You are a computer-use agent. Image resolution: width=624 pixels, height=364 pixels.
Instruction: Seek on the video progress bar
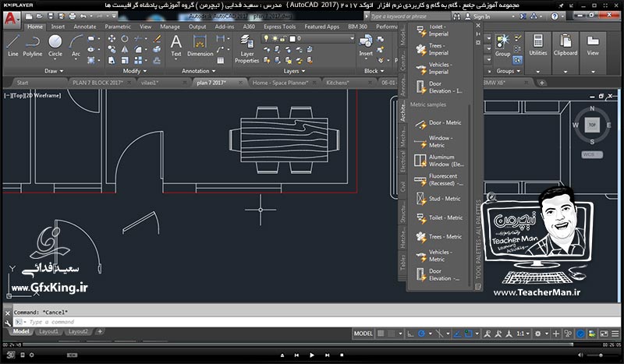[312, 345]
